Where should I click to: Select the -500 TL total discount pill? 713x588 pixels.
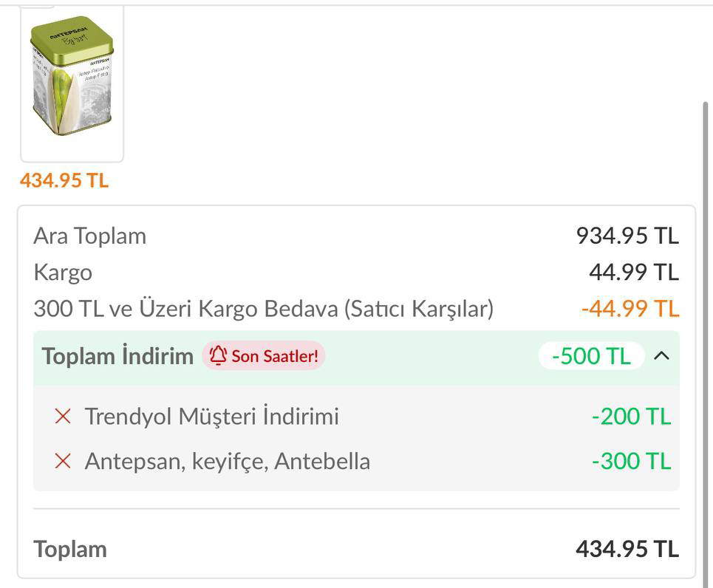pos(591,355)
